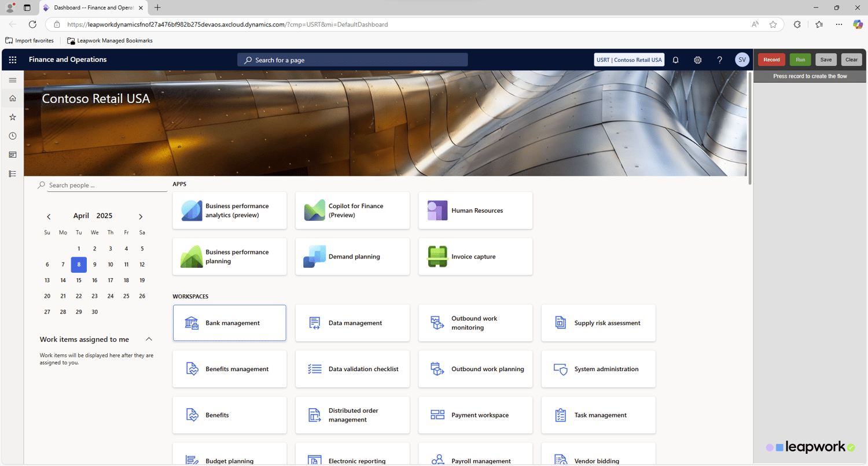The height and width of the screenshot is (466, 868).
Task: Open Favorites star in left sidebar
Action: pos(13,117)
